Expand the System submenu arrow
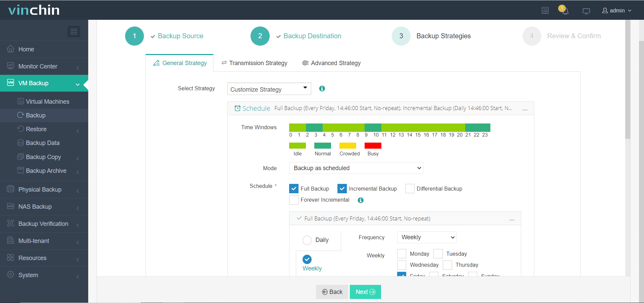 pos(78,276)
